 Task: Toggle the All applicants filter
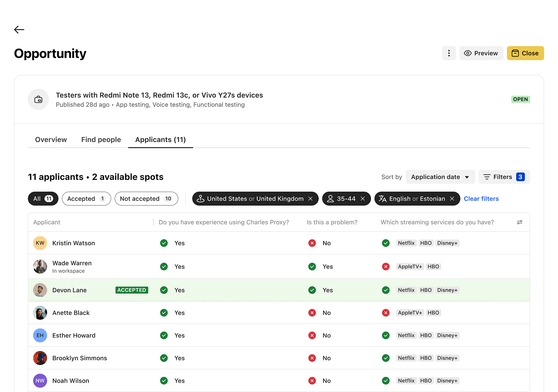(x=43, y=198)
